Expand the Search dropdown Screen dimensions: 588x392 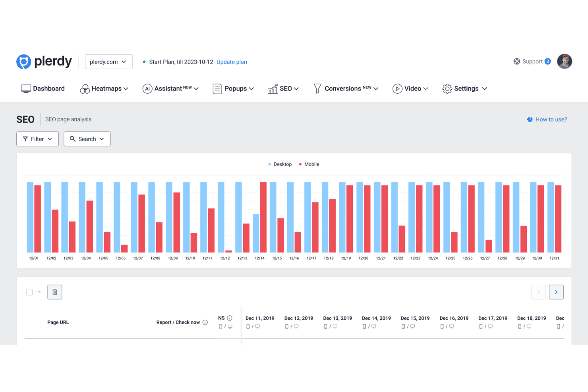(x=87, y=139)
